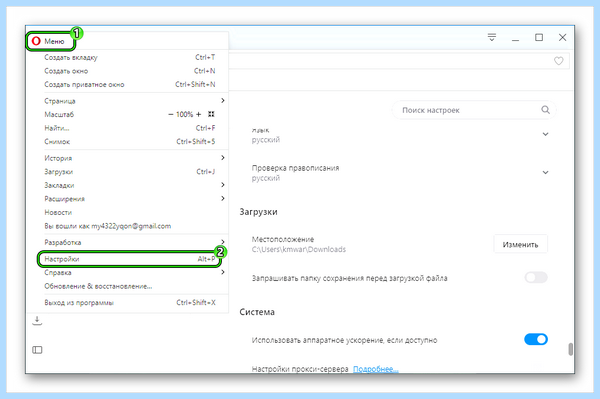Expand the Разработка submenu
The width and height of the screenshot is (600, 399).
click(129, 242)
